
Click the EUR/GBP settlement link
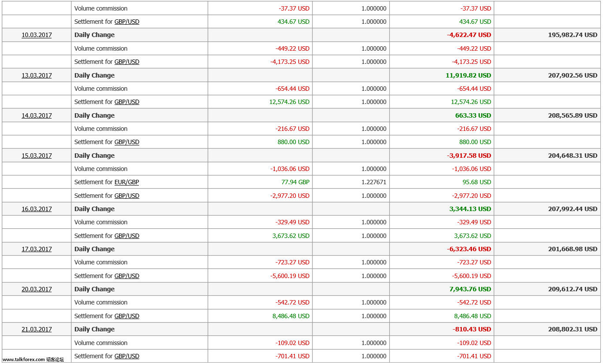point(127,182)
